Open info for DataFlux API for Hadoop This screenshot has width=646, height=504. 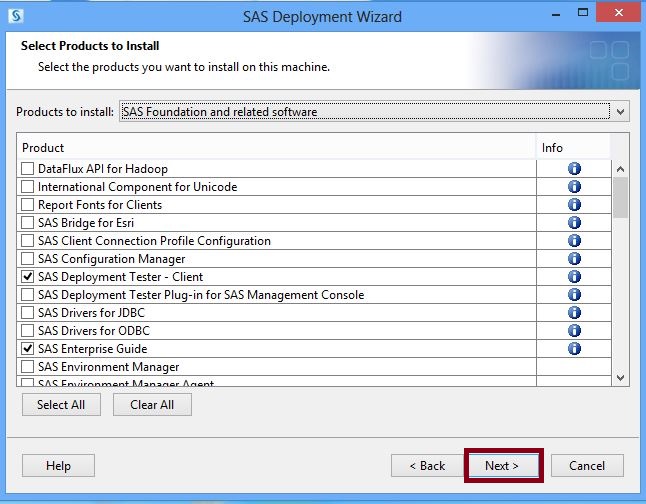pyautogui.click(x=574, y=169)
